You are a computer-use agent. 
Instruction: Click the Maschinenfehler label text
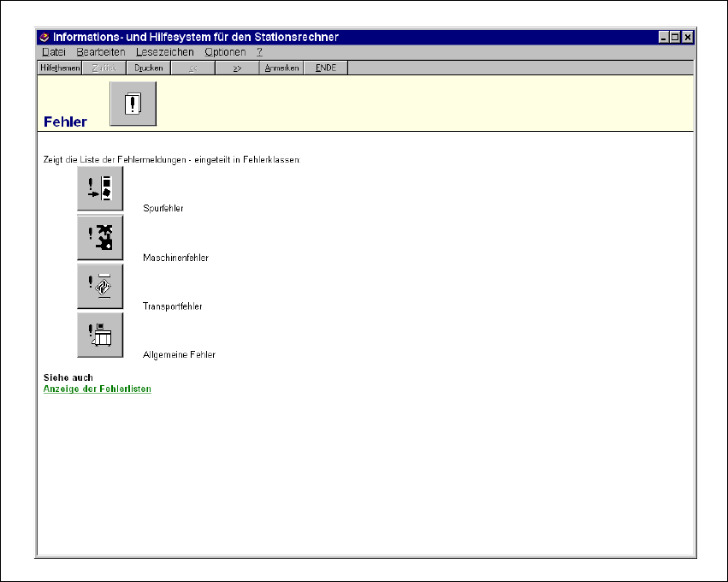coord(175,258)
